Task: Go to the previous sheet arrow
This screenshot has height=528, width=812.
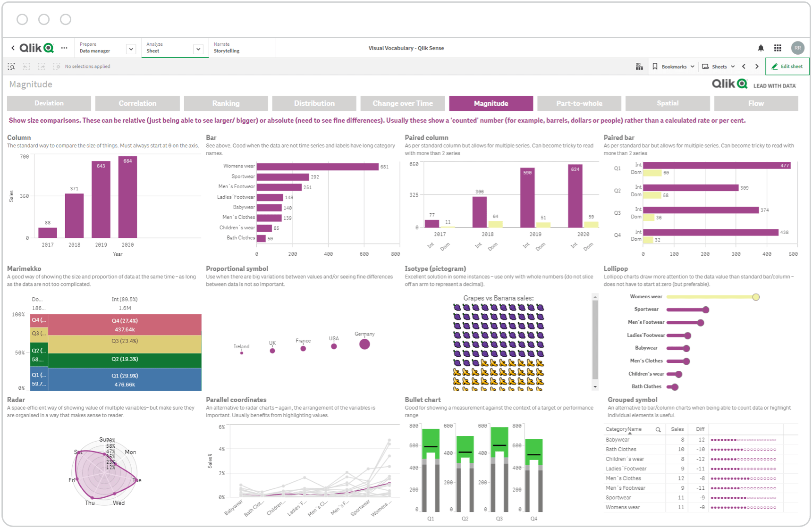Action: click(744, 67)
